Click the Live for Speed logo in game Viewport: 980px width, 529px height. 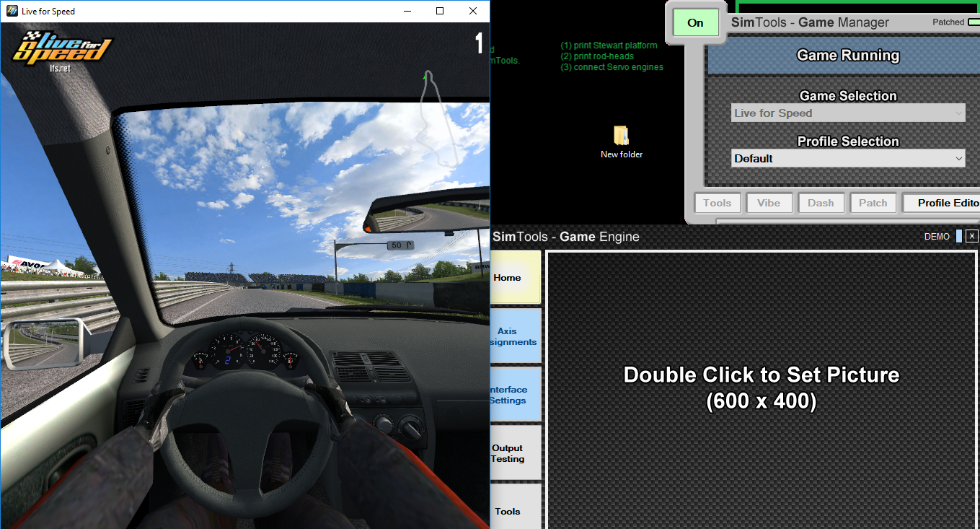[x=63, y=47]
